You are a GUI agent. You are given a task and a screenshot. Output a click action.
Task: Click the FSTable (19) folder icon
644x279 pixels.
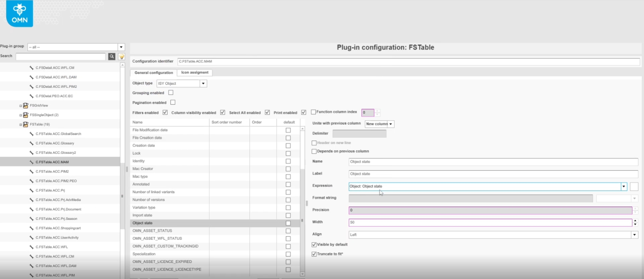coord(25,124)
